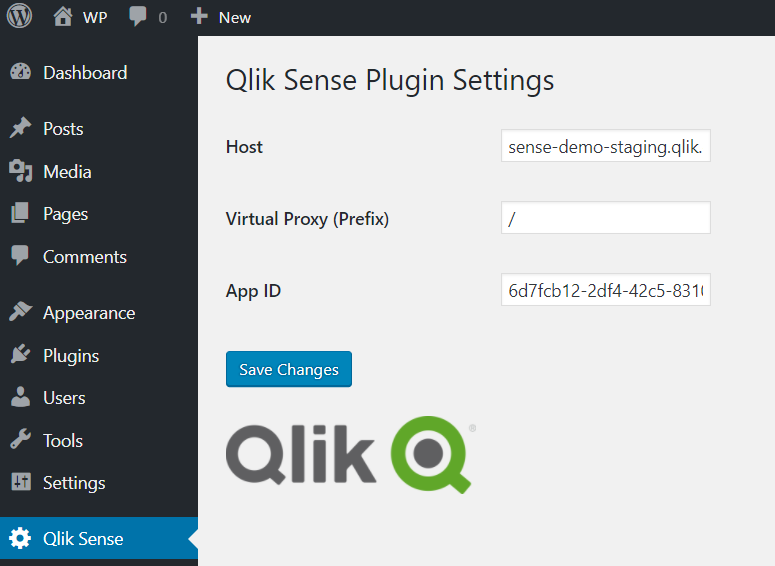Viewport: 775px width, 566px height.
Task: Click the Virtual Proxy prefix field
Action: click(605, 218)
